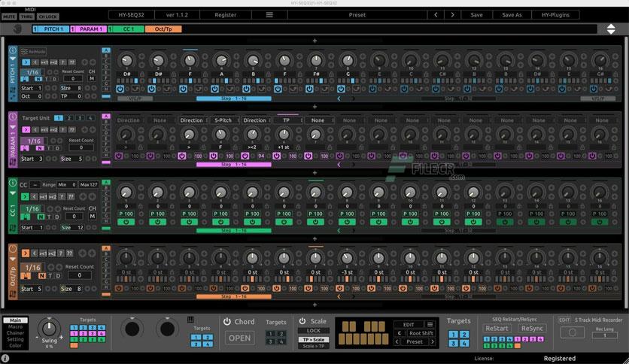629x364 pixels.
Task: Click info icon in bottom-left status bar
Action: pyautogui.click(x=5, y=359)
